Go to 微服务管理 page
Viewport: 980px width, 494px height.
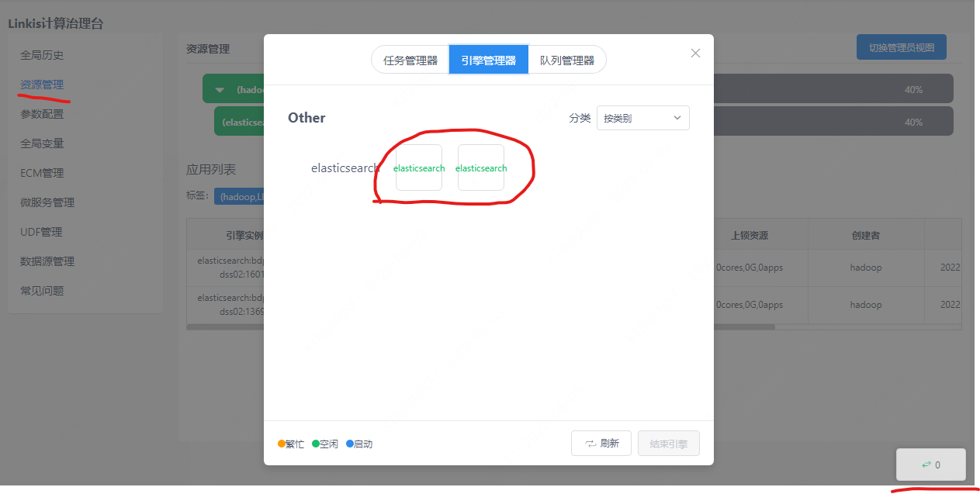pyautogui.click(x=47, y=202)
